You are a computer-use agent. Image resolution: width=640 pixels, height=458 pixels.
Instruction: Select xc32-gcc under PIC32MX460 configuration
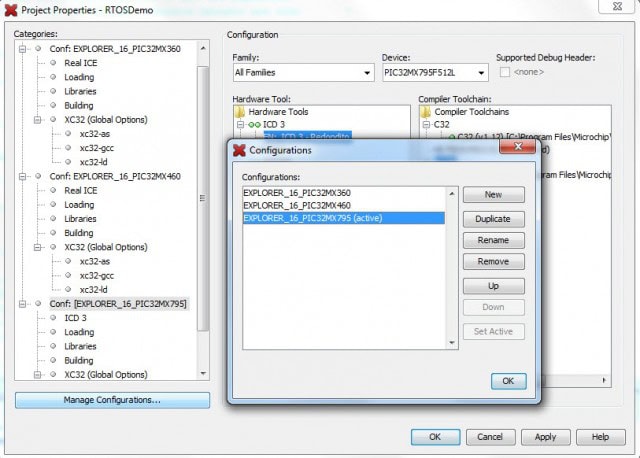point(97,276)
